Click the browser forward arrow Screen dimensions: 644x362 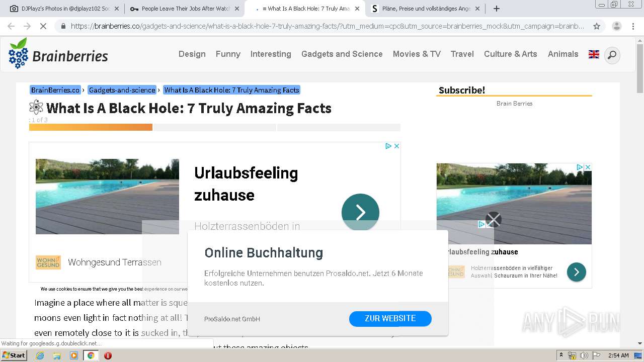coord(27,26)
